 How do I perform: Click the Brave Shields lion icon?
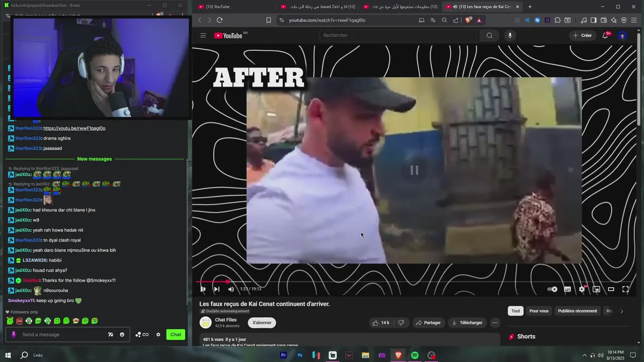point(468,20)
